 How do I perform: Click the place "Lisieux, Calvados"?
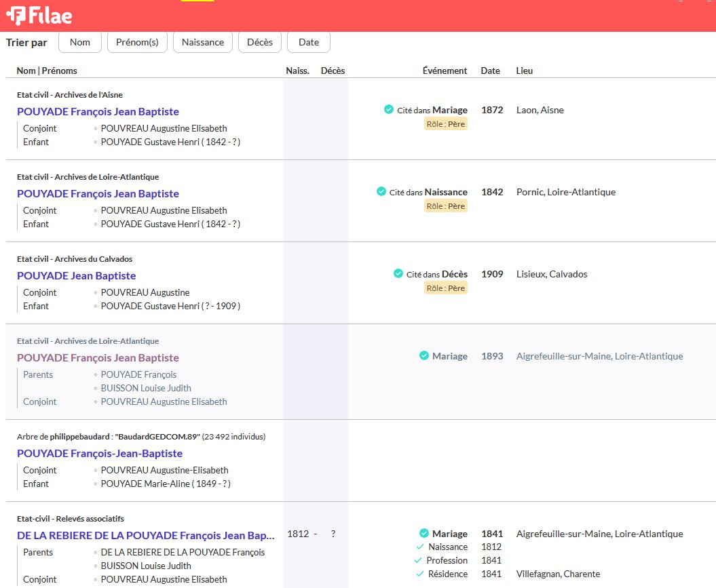(x=552, y=274)
